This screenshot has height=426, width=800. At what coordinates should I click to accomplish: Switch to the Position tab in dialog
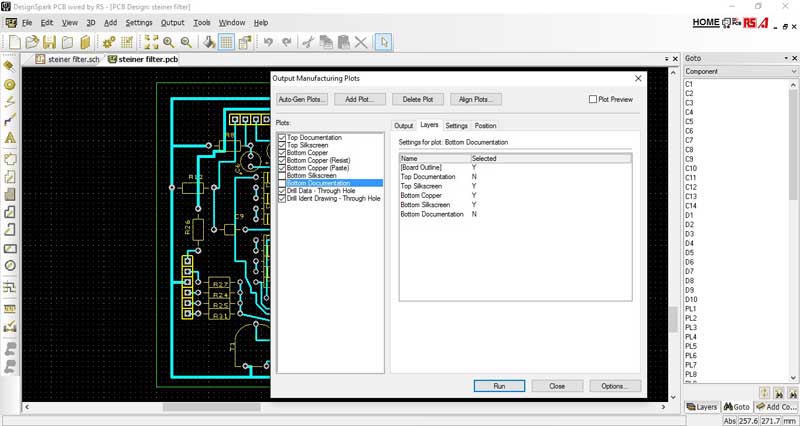coord(485,126)
